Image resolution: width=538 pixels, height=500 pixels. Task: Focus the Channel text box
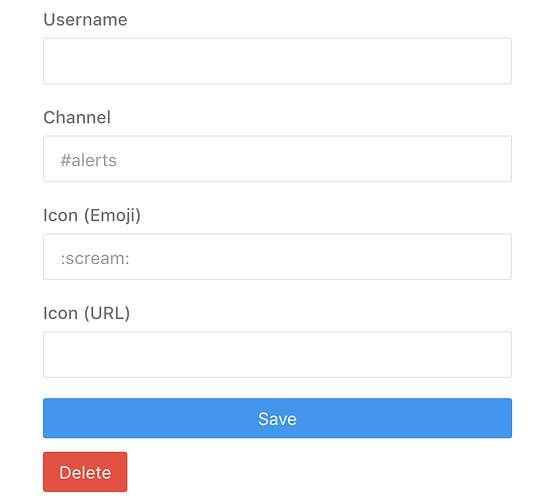[277, 159]
